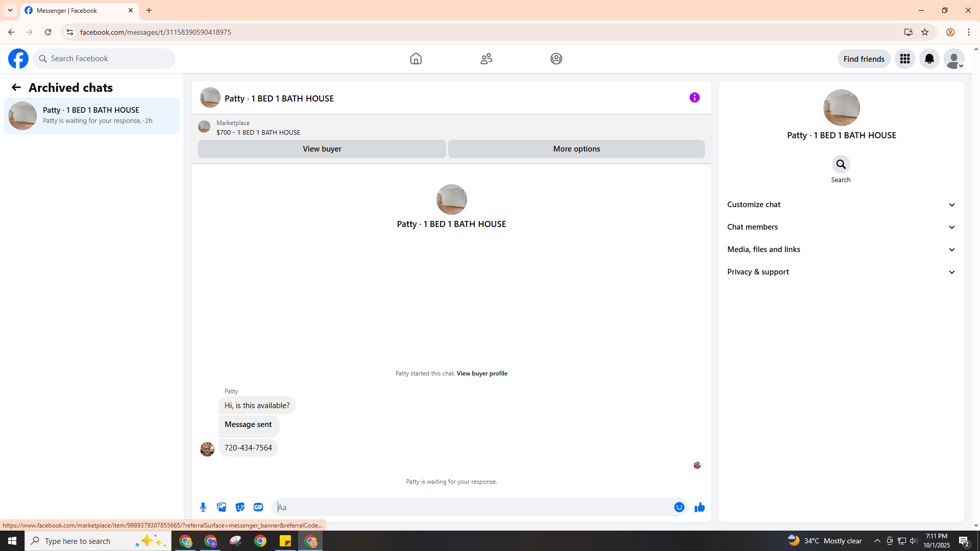Open Chrome's three-dot menu
Screen dimensions: 980x551
(969, 32)
